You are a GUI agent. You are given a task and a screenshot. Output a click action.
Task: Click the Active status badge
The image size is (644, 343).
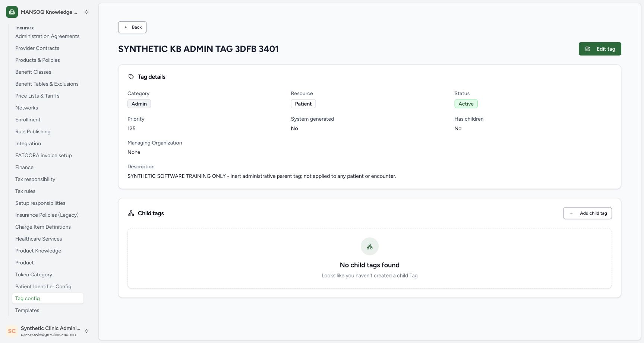point(466,104)
